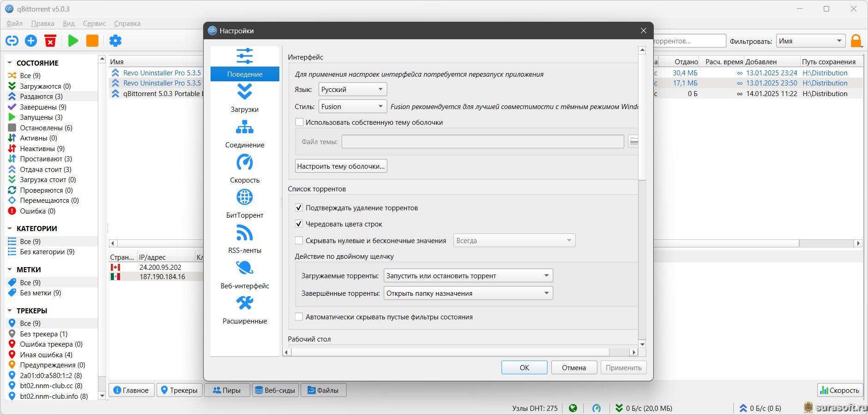Enable Скрывать нулевые и бесконечные значения
This screenshot has width=868, height=415.
(299, 240)
